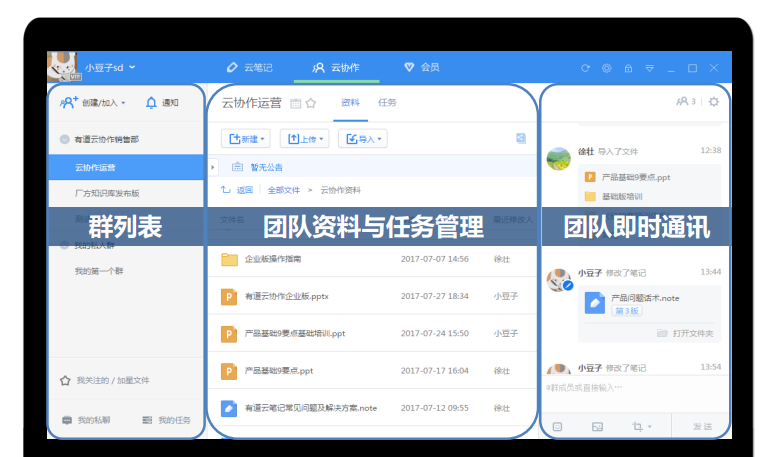Expand the announcement bar arrow
Image resolution: width=773 pixels, height=457 pixels.
[212, 167]
